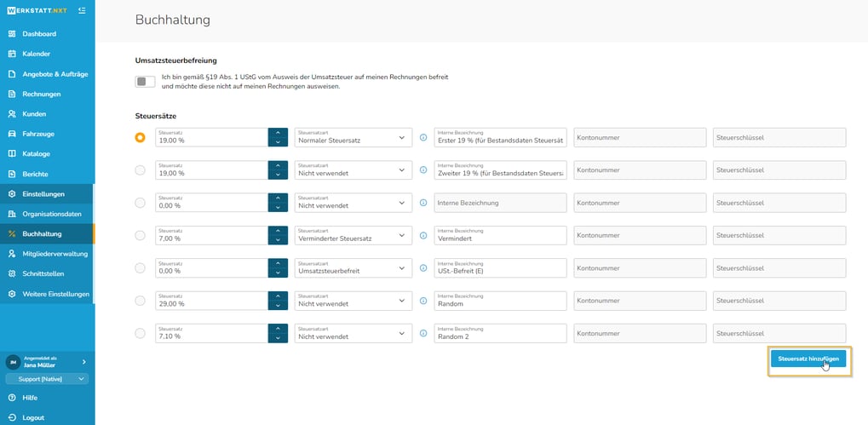This screenshot has height=425, width=868.
Task: Collapse the sidebar using the menu icon
Action: point(81,11)
